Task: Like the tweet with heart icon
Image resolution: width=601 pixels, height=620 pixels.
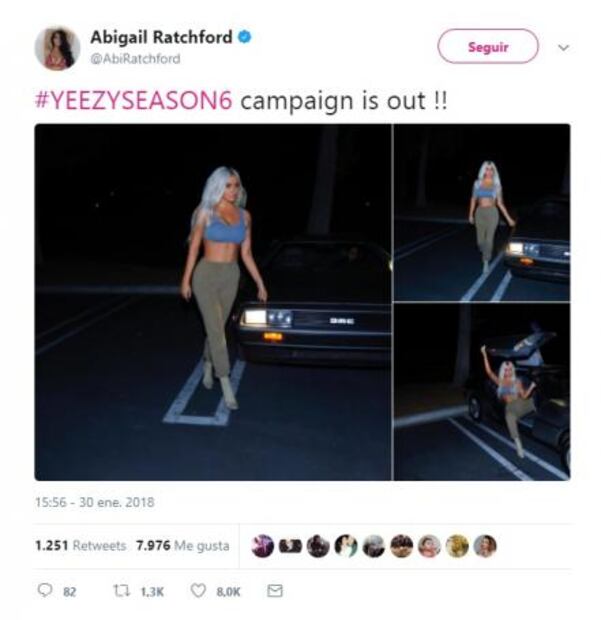Action: coord(198,591)
